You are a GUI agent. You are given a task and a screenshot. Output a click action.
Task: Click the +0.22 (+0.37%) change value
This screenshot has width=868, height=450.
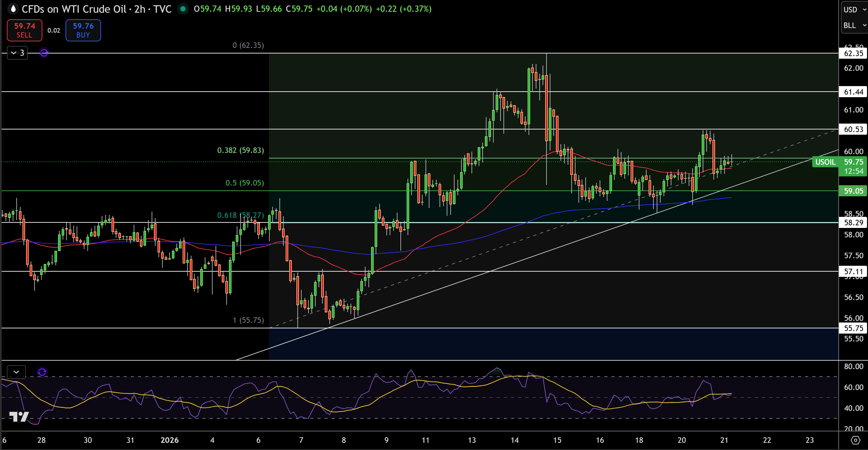pos(404,9)
